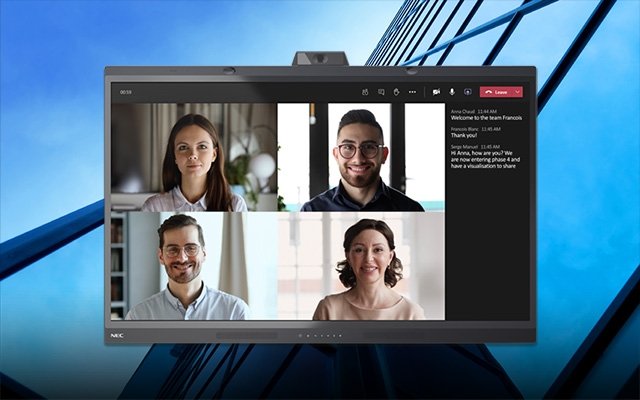Mute the microphone
640x400 pixels.
[x=451, y=92]
